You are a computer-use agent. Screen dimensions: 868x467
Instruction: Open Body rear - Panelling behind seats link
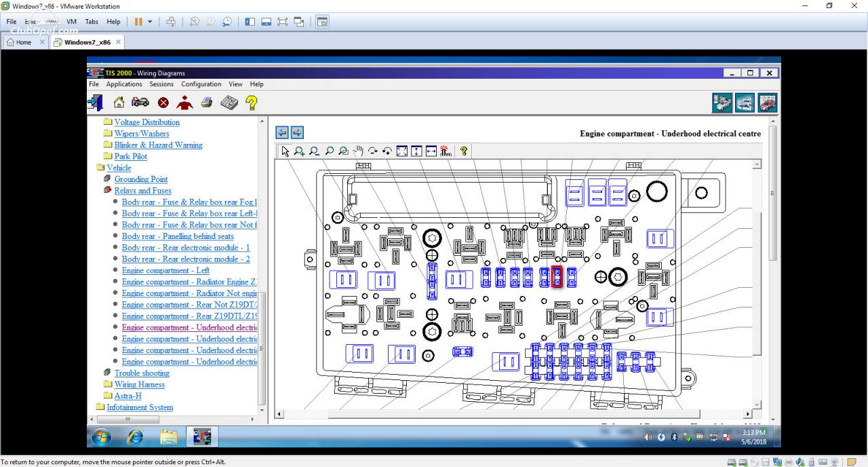tap(178, 236)
